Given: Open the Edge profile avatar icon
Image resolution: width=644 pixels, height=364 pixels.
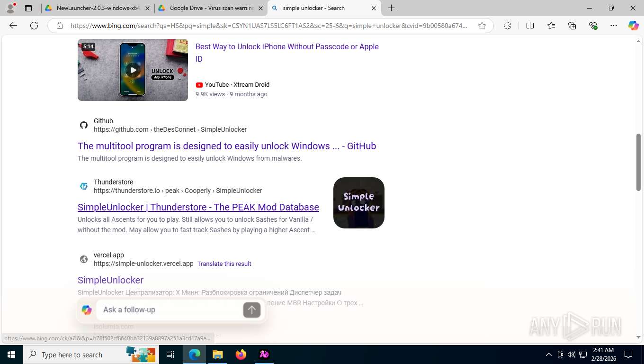Looking at the screenshot, I should pyautogui.click(x=10, y=8).
